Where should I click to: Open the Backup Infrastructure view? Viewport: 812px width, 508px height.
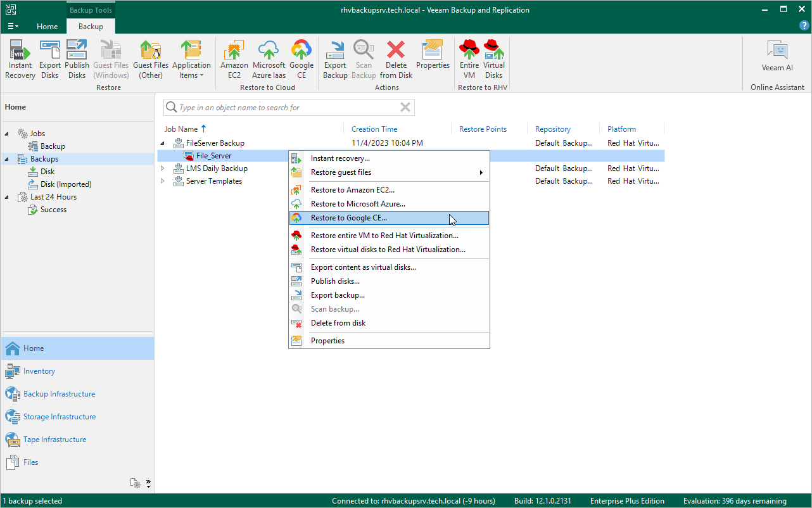[77, 394]
